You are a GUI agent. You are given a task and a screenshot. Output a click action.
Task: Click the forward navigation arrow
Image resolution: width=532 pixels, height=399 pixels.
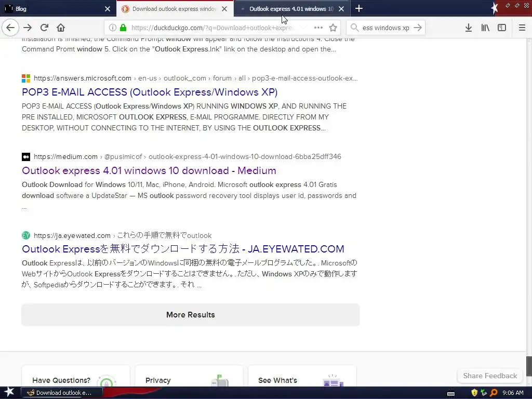coord(28,28)
